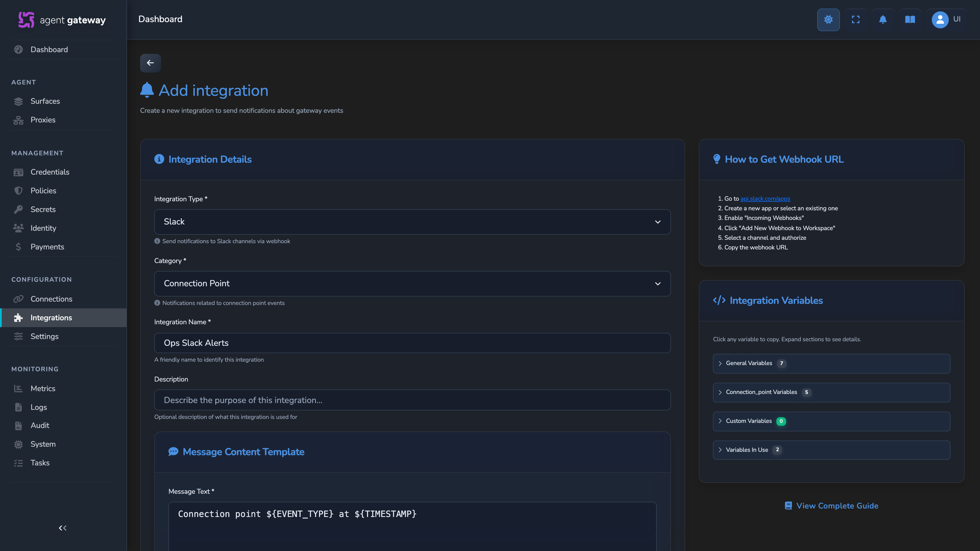Click the Custom Variables 0 badge
The image size is (980, 551).
click(x=781, y=421)
